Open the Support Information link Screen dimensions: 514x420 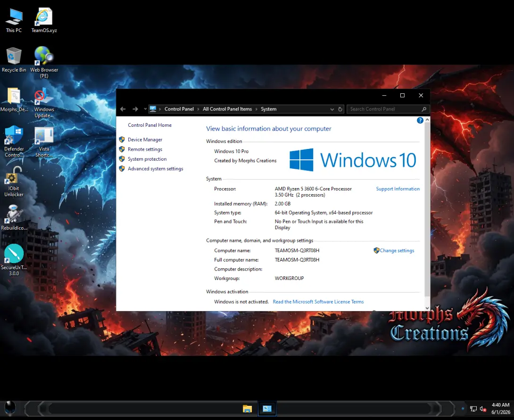tap(398, 189)
